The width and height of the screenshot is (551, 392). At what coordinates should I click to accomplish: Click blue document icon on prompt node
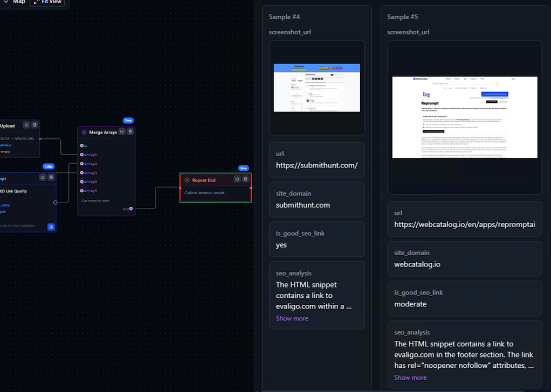[x=51, y=227]
